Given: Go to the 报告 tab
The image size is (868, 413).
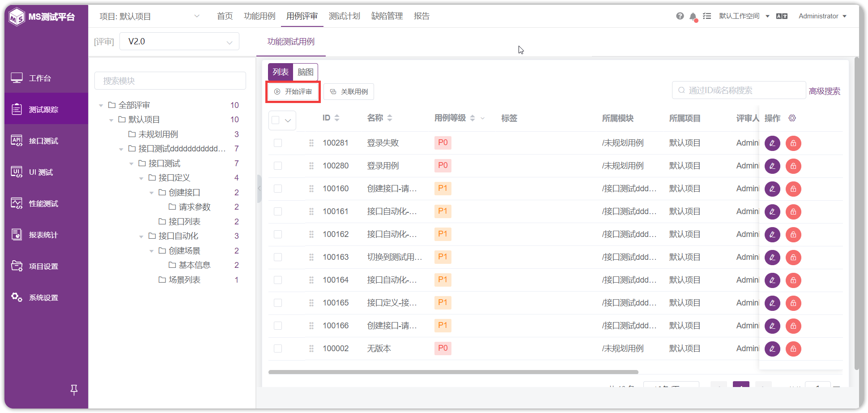Looking at the screenshot, I should [421, 16].
